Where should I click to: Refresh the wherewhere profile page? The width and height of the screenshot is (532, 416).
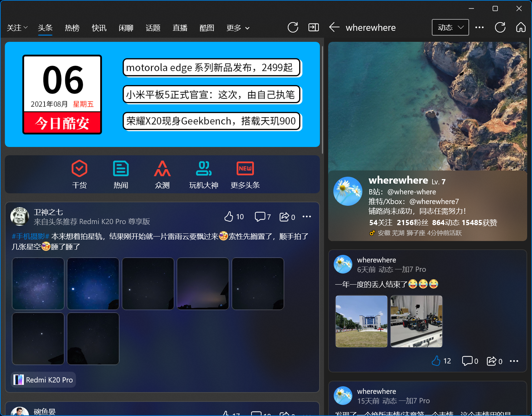coord(500,27)
